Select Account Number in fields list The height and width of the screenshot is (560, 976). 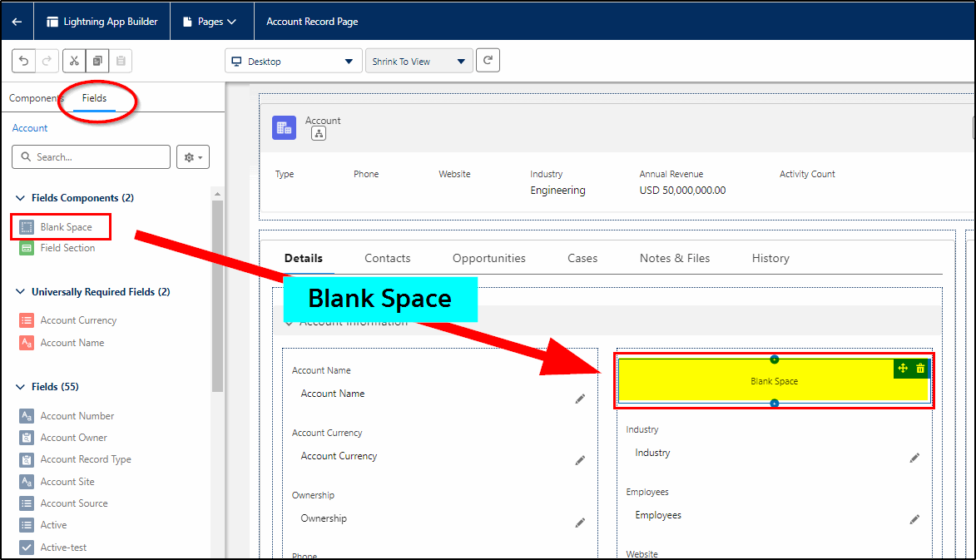pyautogui.click(x=77, y=416)
